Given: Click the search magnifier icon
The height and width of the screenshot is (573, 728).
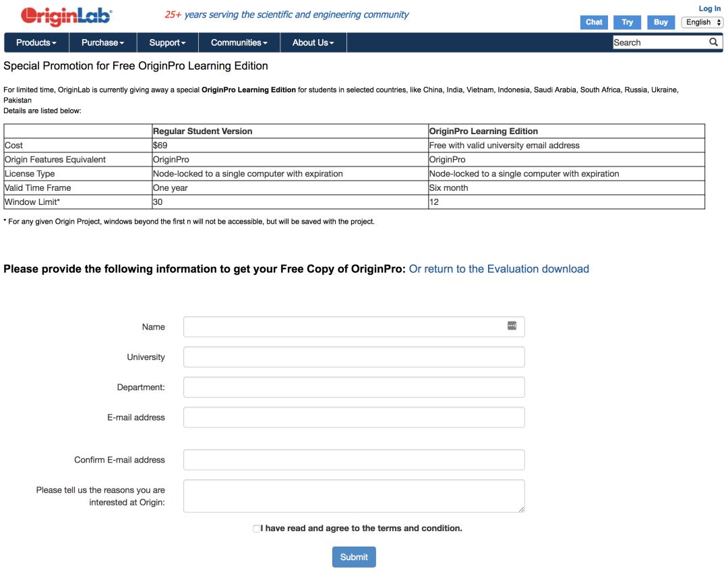Looking at the screenshot, I should pos(714,42).
